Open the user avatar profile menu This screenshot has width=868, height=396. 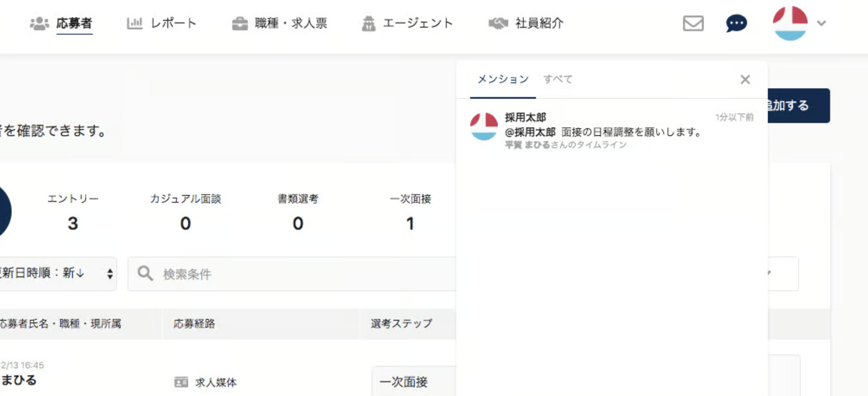790,23
